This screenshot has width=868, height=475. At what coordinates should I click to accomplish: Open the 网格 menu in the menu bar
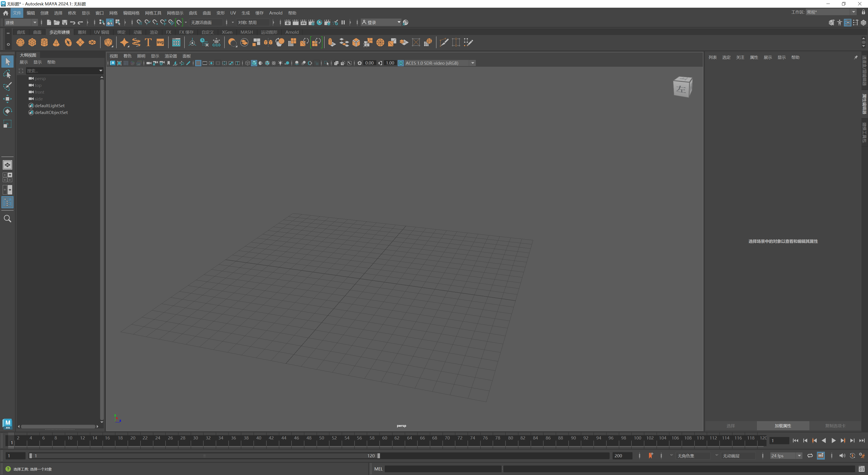pyautogui.click(x=113, y=13)
